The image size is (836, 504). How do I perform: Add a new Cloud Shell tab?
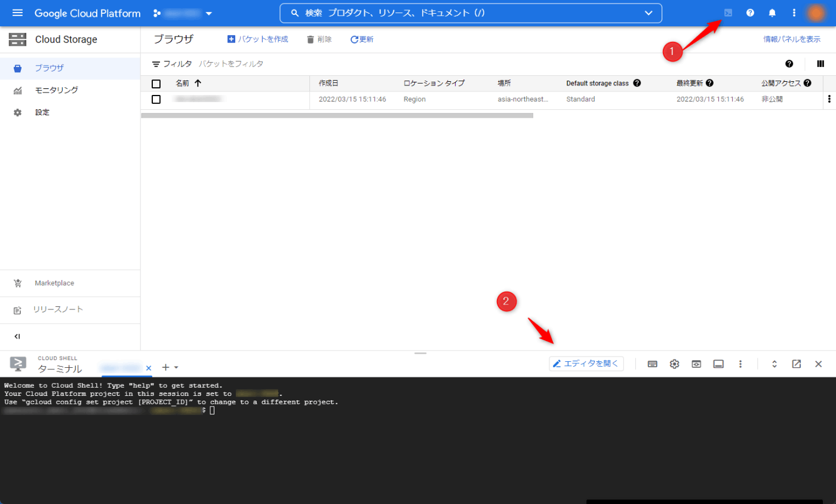[x=165, y=367]
